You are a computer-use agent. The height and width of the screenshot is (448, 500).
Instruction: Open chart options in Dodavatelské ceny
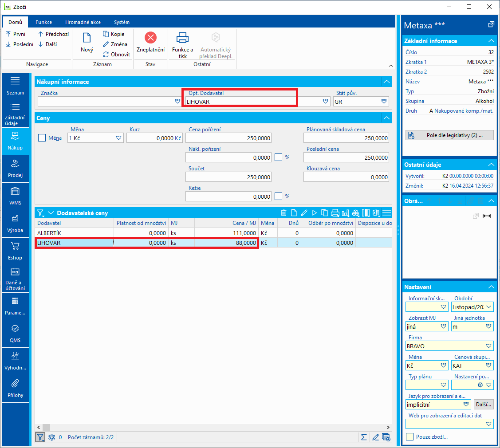click(345, 212)
